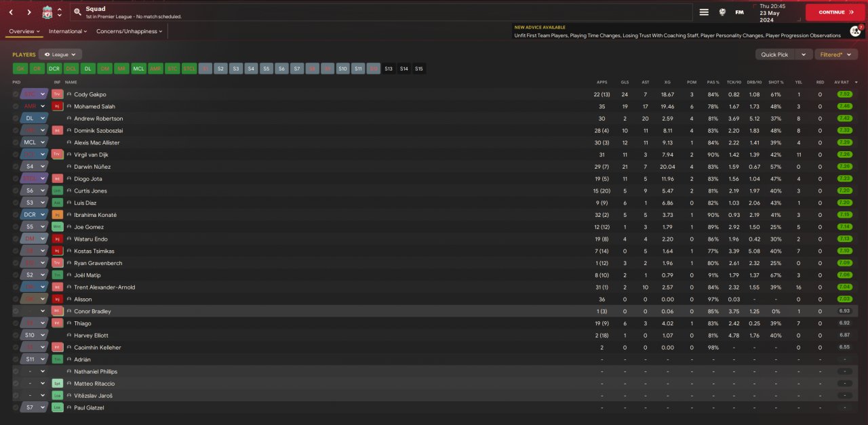Go back with the left arrow

11,12
